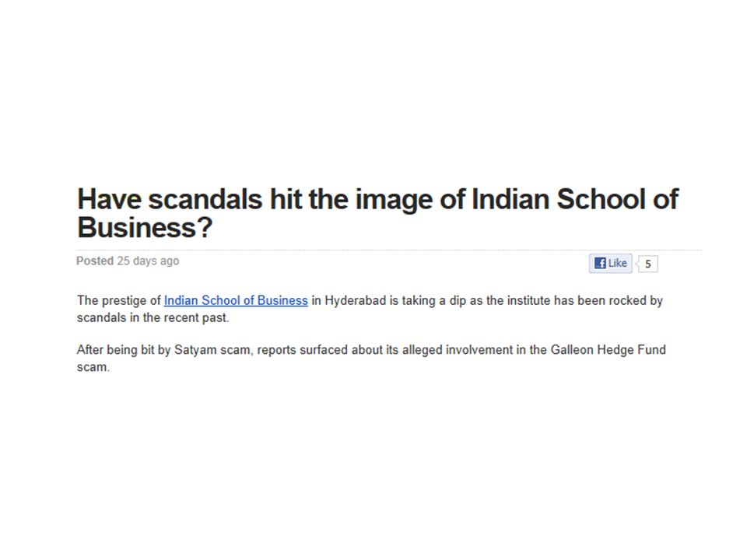Click the 'Satyam scam' phrase
This screenshot has width=747, height=560.
(x=212, y=350)
